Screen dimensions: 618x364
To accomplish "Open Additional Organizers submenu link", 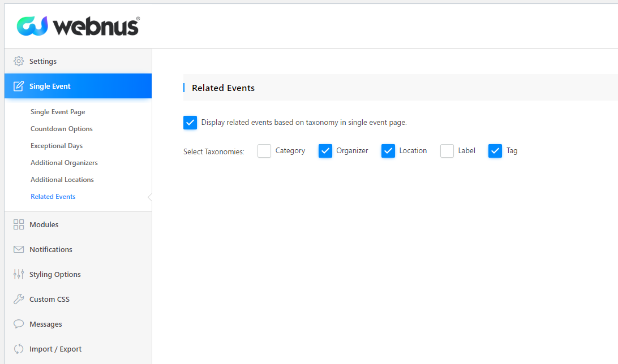I will point(64,163).
